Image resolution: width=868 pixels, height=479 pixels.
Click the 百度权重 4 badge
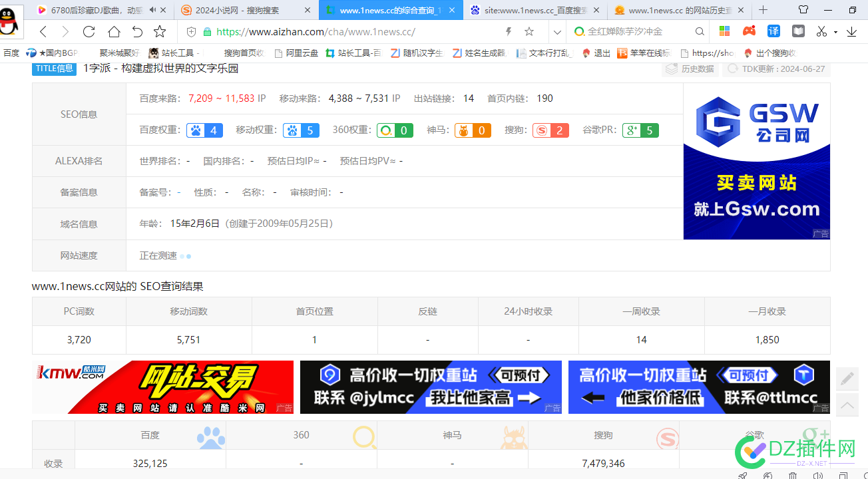tap(204, 130)
